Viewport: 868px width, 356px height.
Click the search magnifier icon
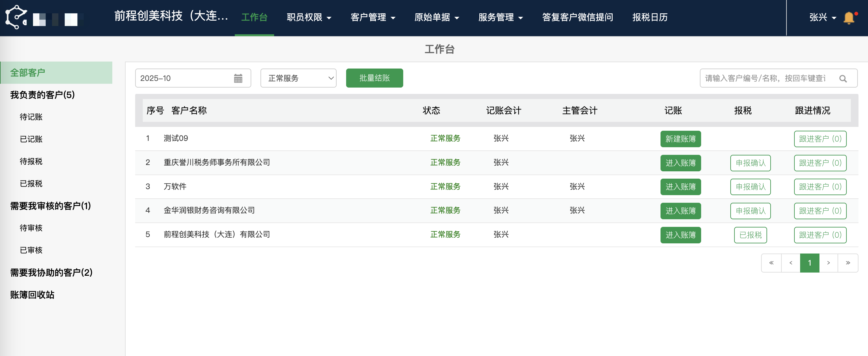tap(843, 79)
